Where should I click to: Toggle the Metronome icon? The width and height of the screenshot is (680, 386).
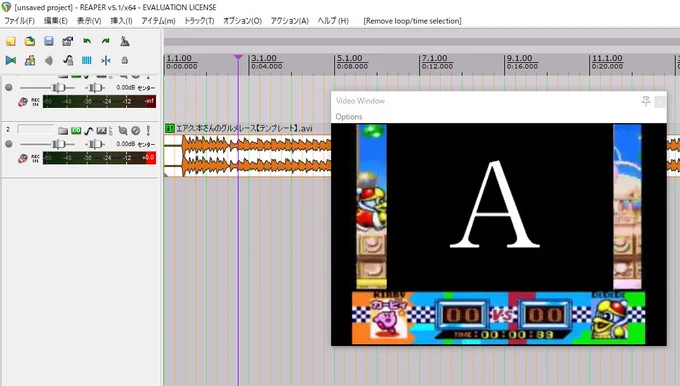(124, 41)
